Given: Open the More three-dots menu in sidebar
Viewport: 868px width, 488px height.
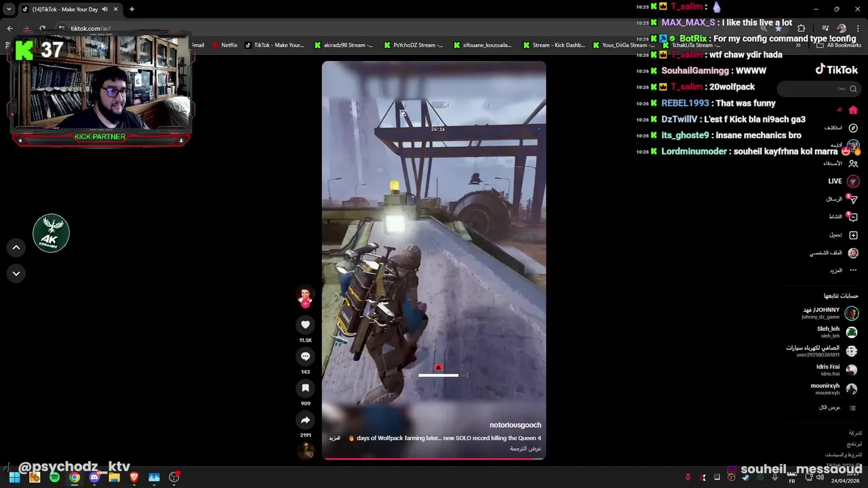Looking at the screenshot, I should pos(853,270).
